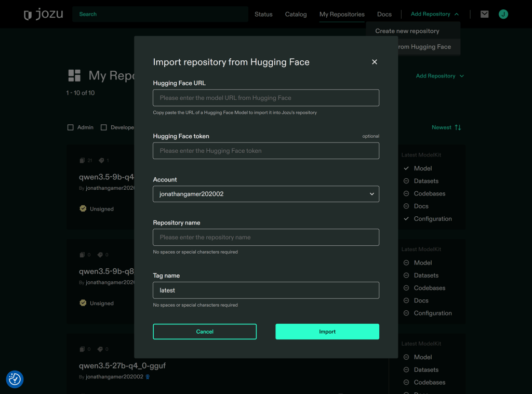The image size is (532, 394).
Task: Click the Import button
Action: [x=327, y=332]
